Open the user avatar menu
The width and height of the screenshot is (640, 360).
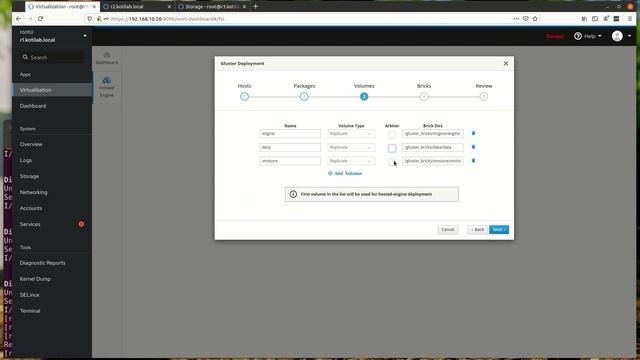(617, 36)
